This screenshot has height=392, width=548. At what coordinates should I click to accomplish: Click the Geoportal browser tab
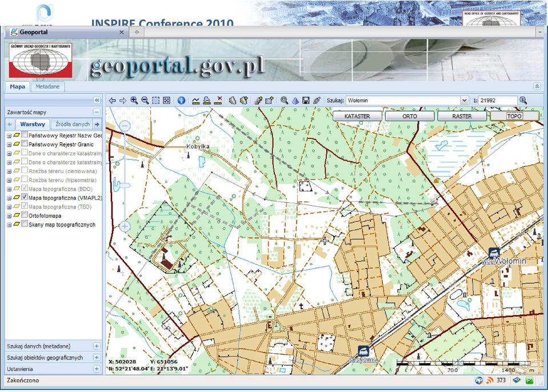[66, 32]
